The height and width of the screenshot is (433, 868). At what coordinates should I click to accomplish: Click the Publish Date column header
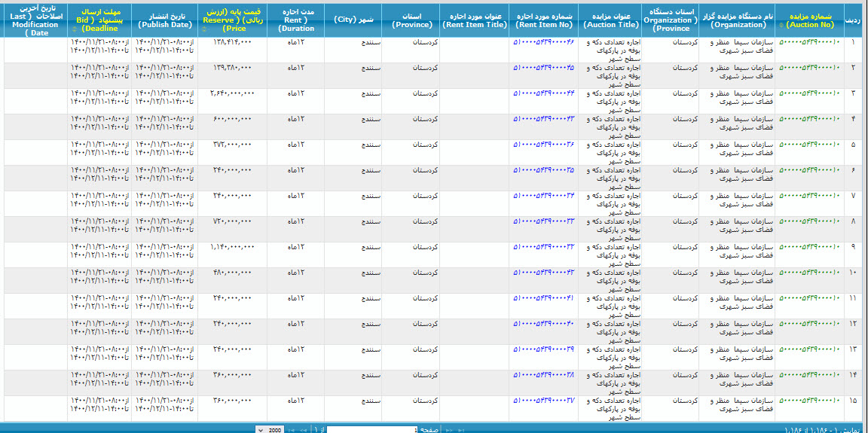(x=165, y=20)
